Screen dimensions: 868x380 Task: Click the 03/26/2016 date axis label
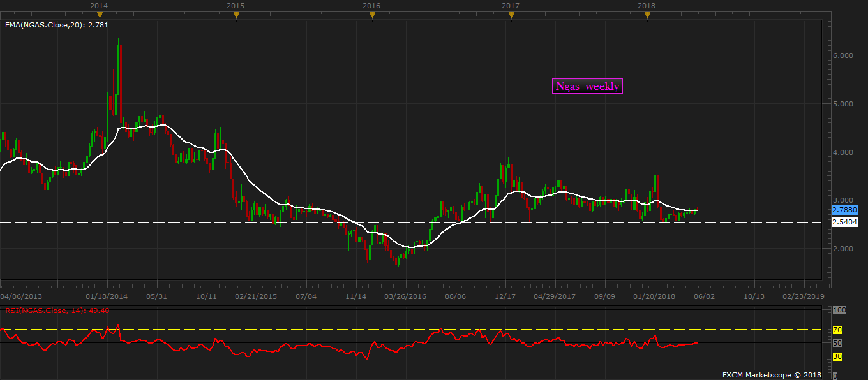405,296
